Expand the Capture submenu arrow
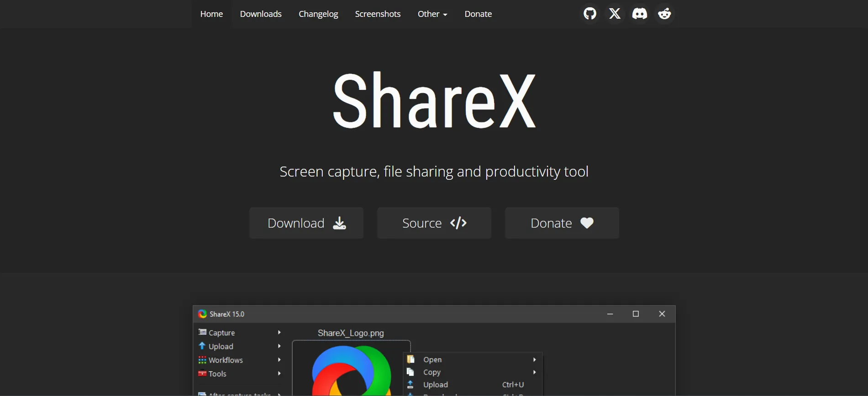Image resolution: width=868 pixels, height=396 pixels. 279,333
